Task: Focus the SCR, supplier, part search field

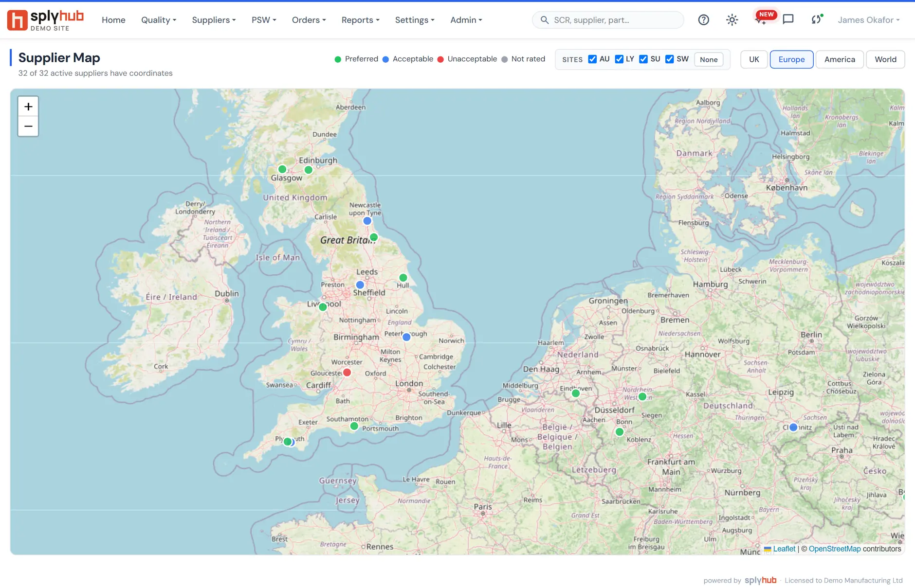Action: click(608, 20)
